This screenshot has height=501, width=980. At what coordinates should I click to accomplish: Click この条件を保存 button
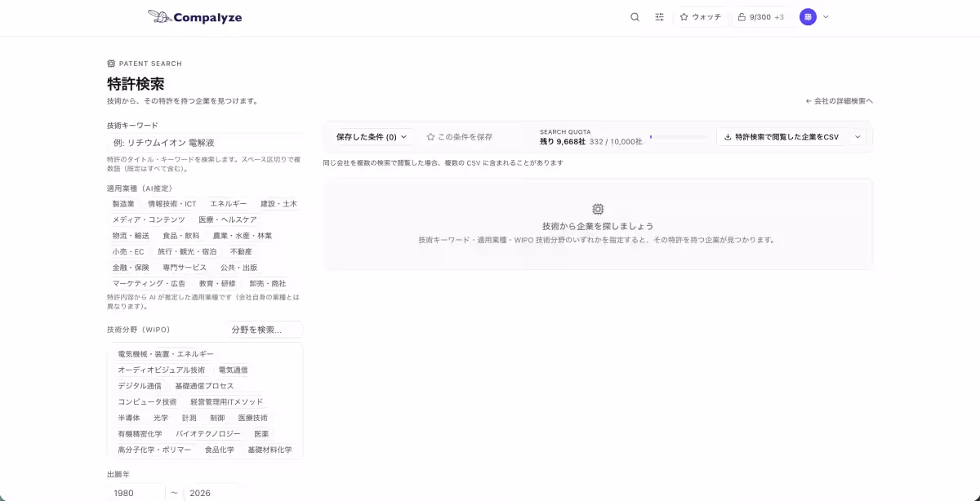point(460,137)
